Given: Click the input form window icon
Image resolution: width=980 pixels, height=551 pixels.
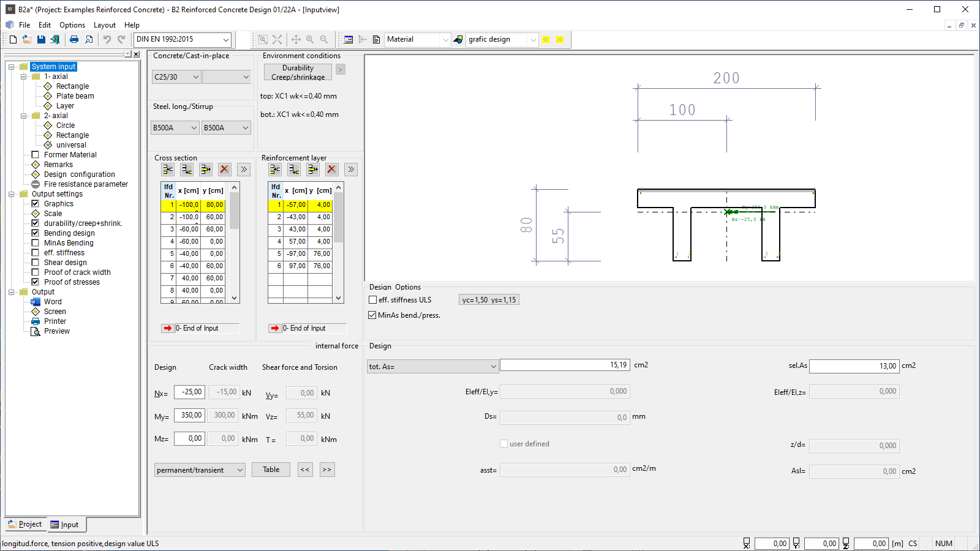Looking at the screenshot, I should point(349,40).
